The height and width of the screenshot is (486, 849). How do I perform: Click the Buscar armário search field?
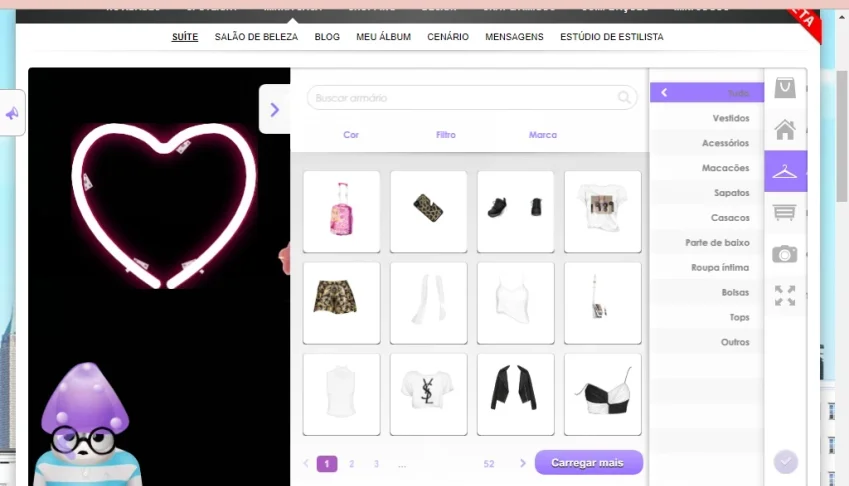click(472, 98)
